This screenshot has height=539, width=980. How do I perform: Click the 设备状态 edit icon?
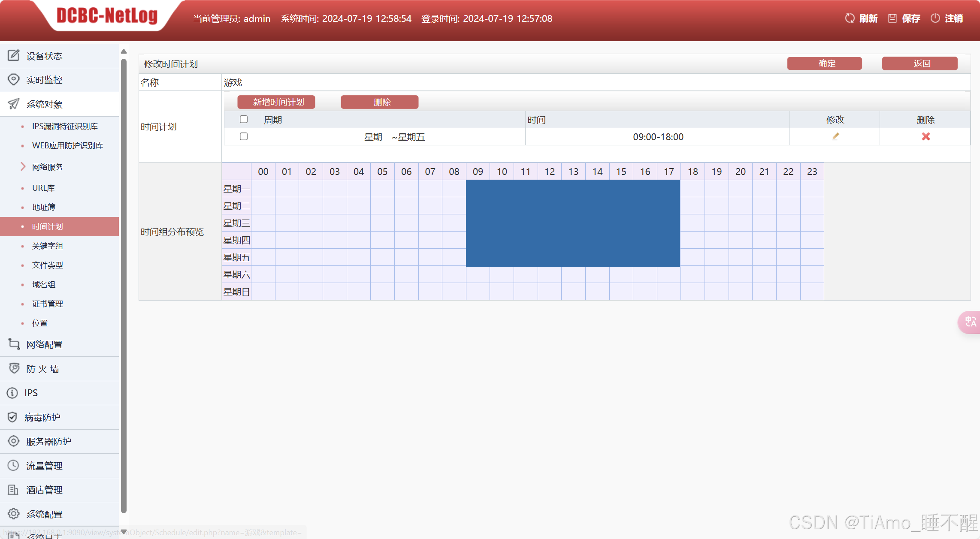tap(13, 55)
